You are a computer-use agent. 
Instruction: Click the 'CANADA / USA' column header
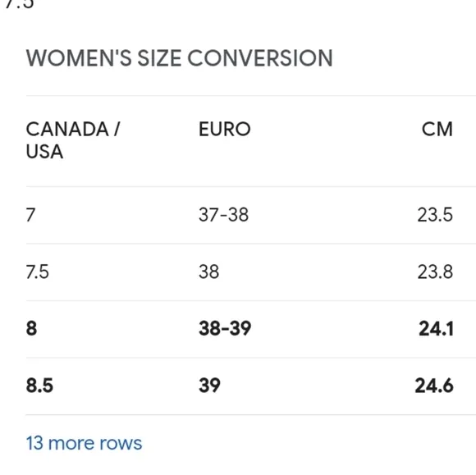73,140
